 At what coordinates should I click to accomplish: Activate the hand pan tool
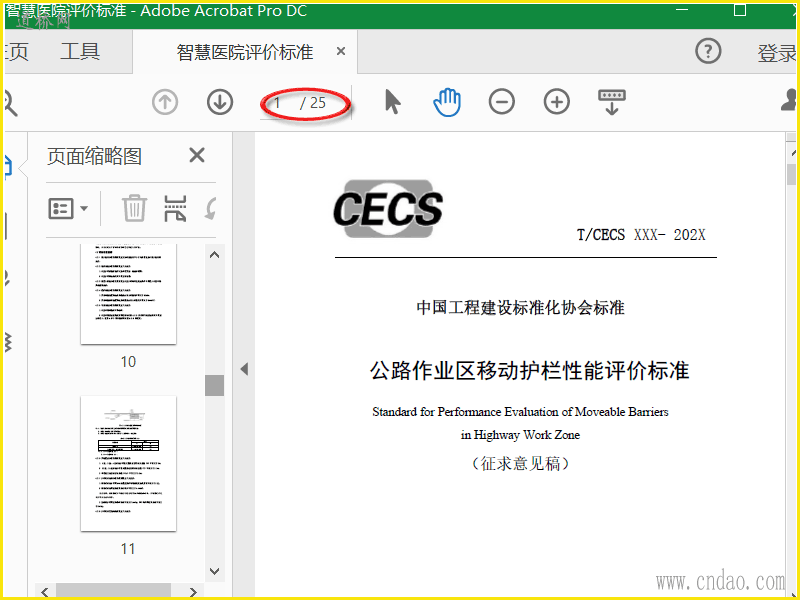tap(447, 102)
